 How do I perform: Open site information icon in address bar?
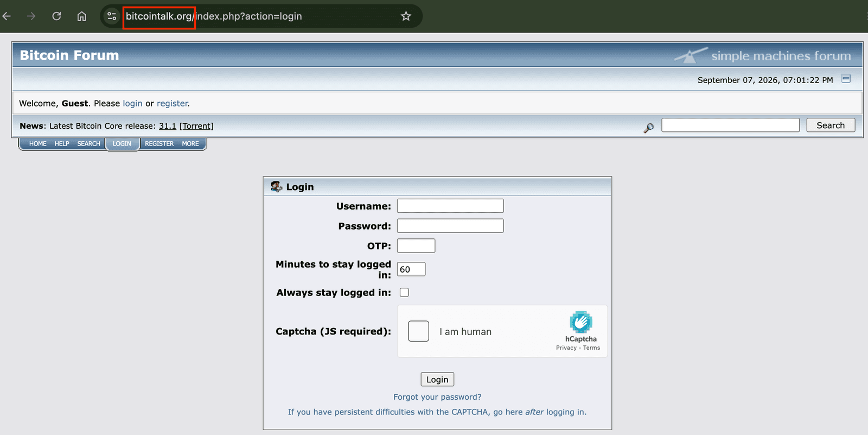(x=112, y=16)
